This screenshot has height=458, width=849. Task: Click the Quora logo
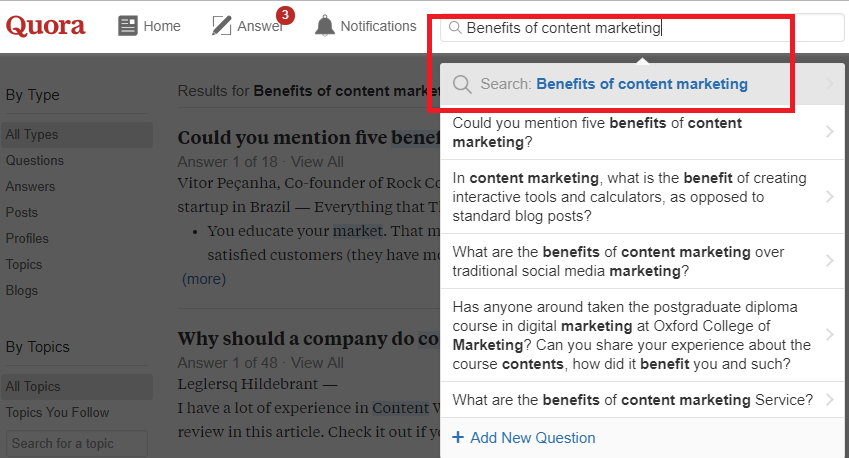click(x=45, y=25)
